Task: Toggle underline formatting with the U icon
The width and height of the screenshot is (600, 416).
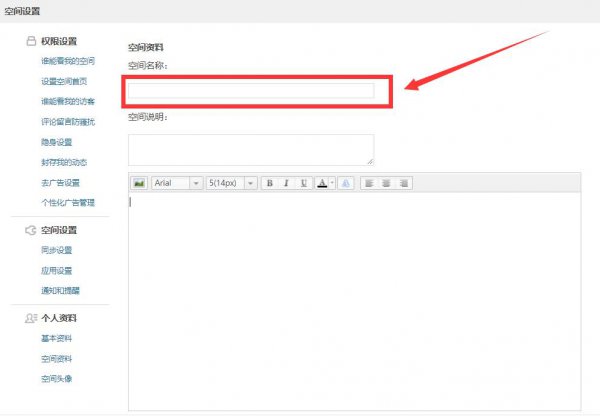Action: click(303, 183)
